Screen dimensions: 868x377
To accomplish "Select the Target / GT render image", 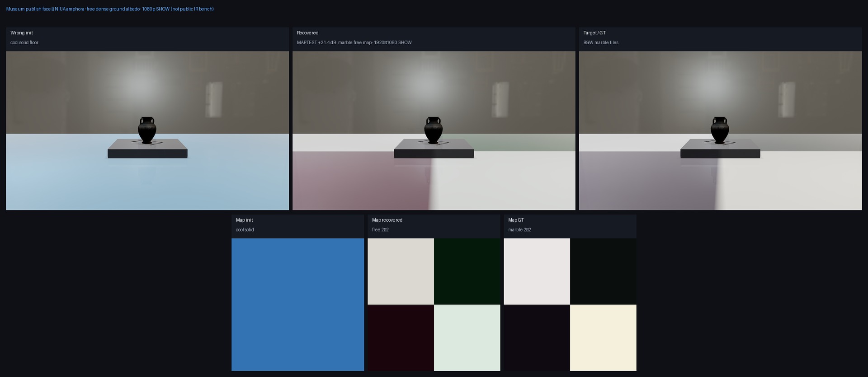I will click(x=720, y=130).
